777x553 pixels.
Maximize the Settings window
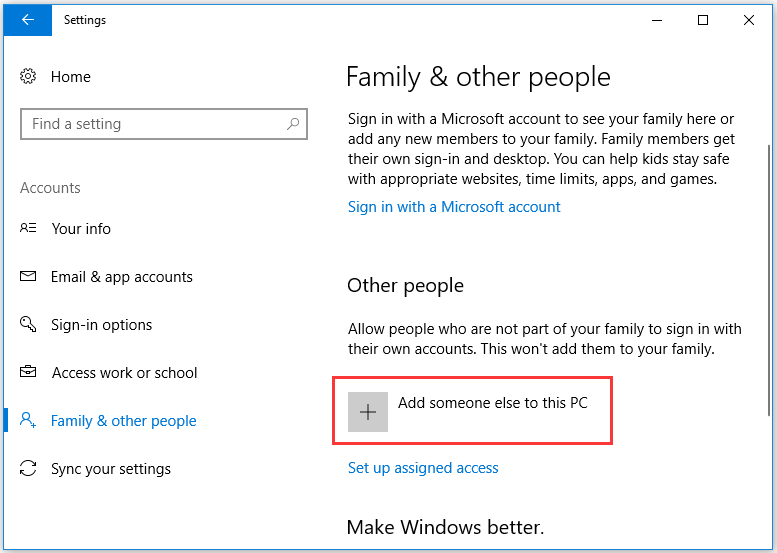pos(703,20)
